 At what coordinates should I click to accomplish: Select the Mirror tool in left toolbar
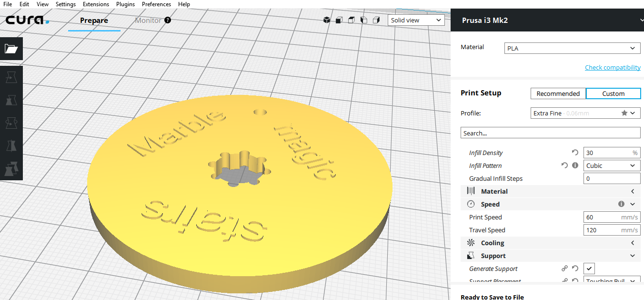[11, 145]
